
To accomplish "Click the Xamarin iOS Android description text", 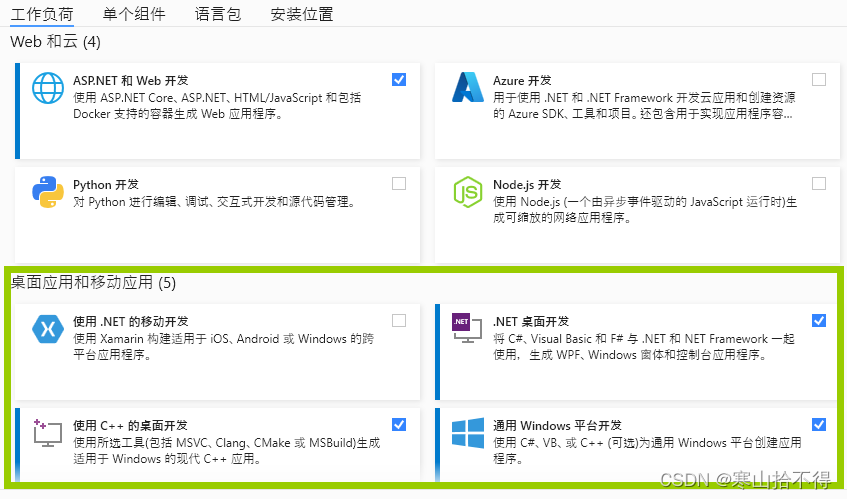I will pyautogui.click(x=224, y=347).
